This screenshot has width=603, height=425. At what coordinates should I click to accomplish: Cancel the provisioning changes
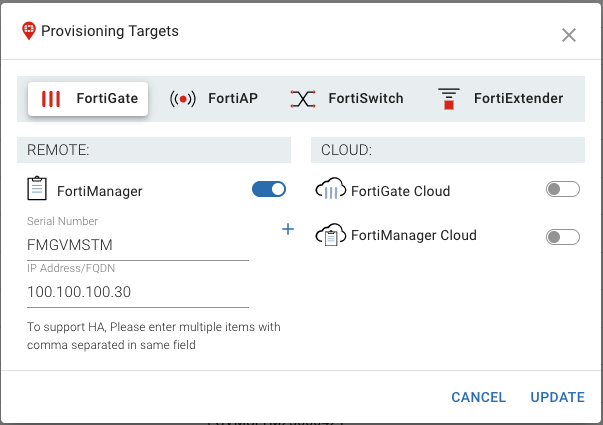click(x=478, y=397)
